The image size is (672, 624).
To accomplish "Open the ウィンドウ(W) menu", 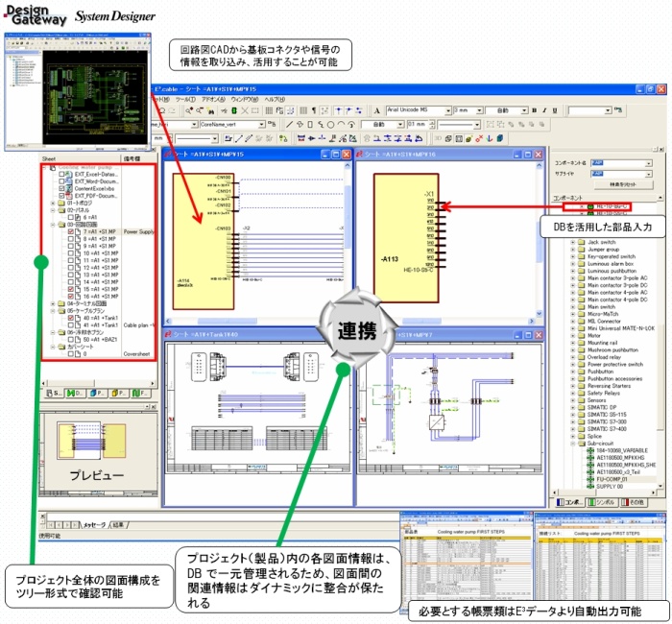I will pos(245,100).
